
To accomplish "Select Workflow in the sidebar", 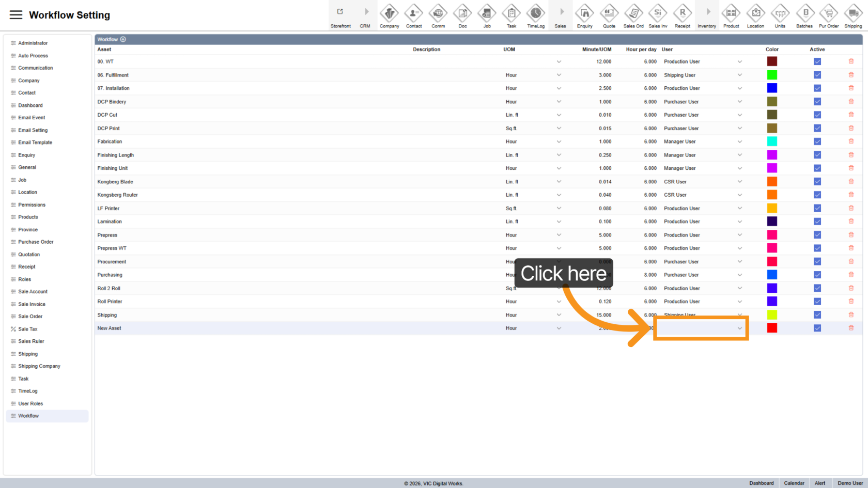I will 47,416.
